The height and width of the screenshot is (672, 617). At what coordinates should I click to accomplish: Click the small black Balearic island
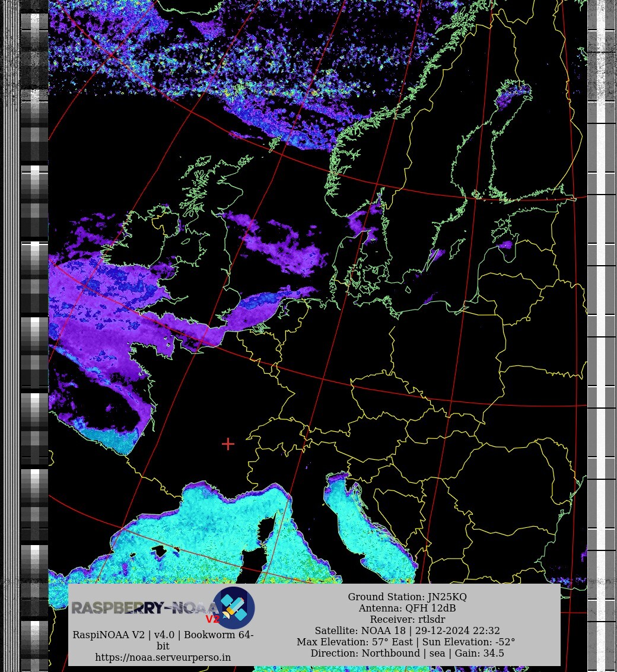pyautogui.click(x=159, y=552)
